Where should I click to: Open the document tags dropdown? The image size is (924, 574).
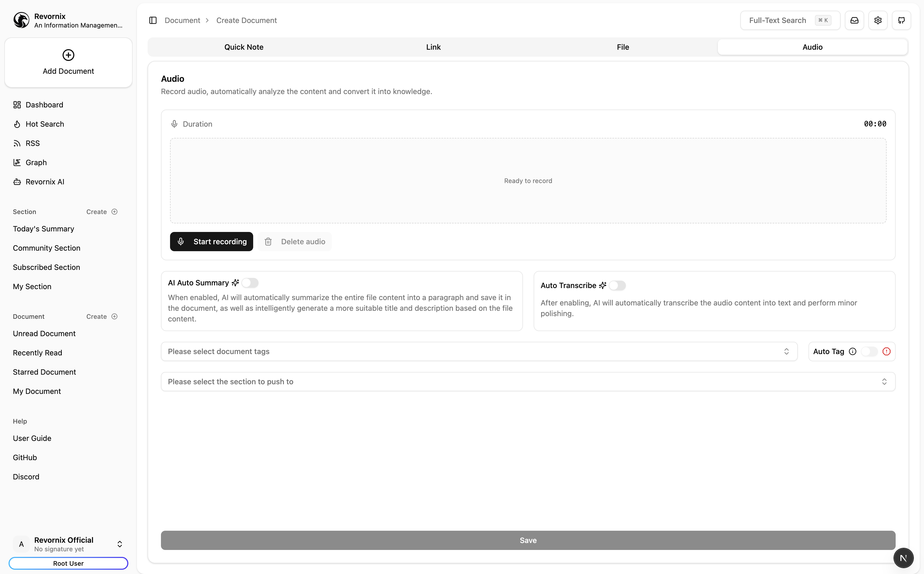point(479,352)
